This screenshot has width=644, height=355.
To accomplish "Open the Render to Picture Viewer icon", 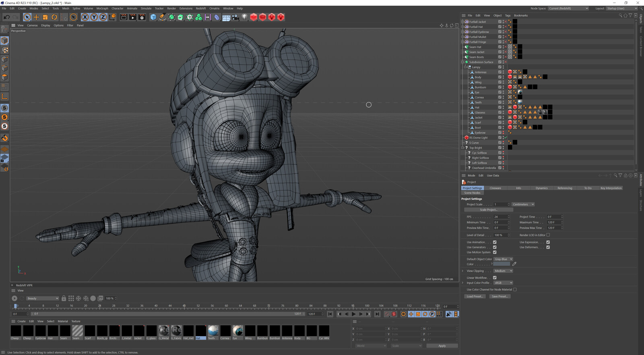I will pos(133,17).
